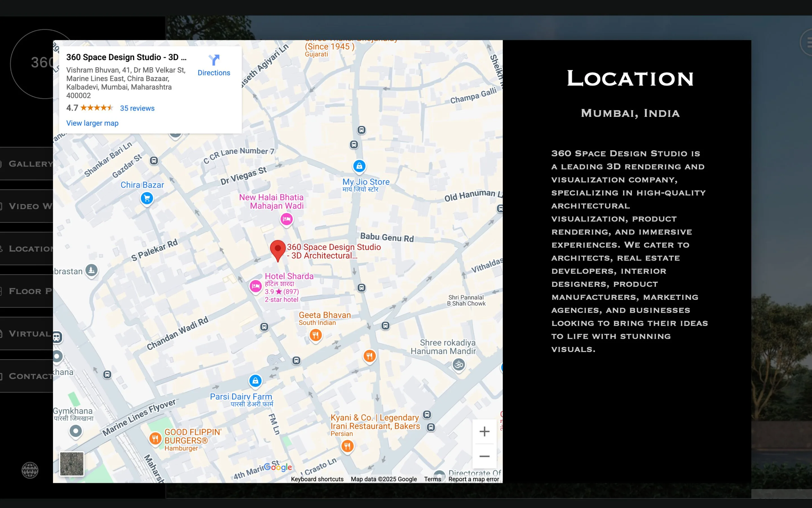Click the Google logo on the map
The height and width of the screenshot is (508, 812).
[x=277, y=467]
